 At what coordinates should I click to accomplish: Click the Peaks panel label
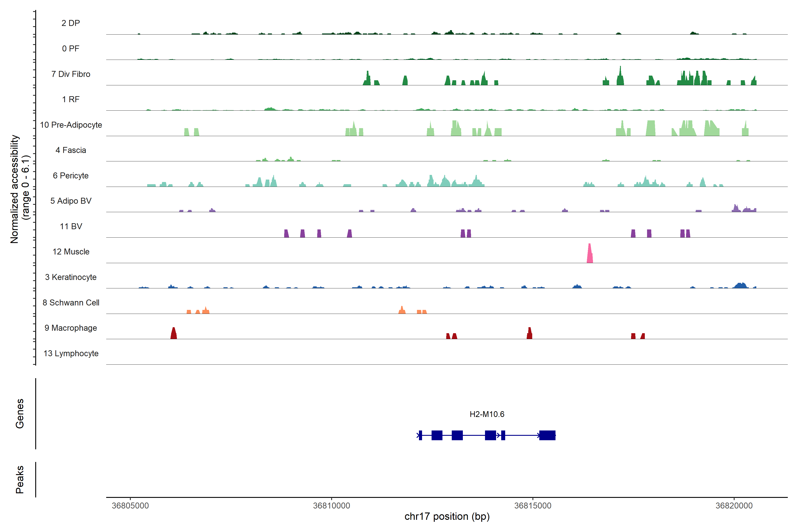(x=20, y=479)
